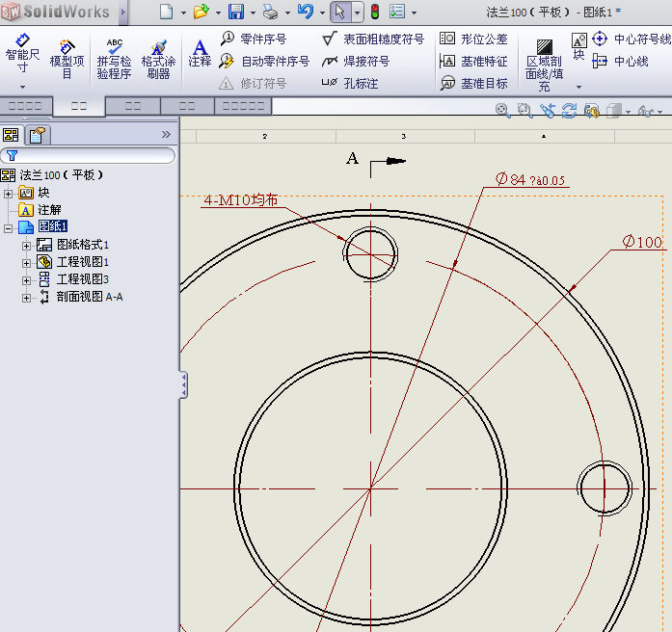The height and width of the screenshot is (632, 672).
Task: Click the Rebuild traffic light icon
Action: 374,12
